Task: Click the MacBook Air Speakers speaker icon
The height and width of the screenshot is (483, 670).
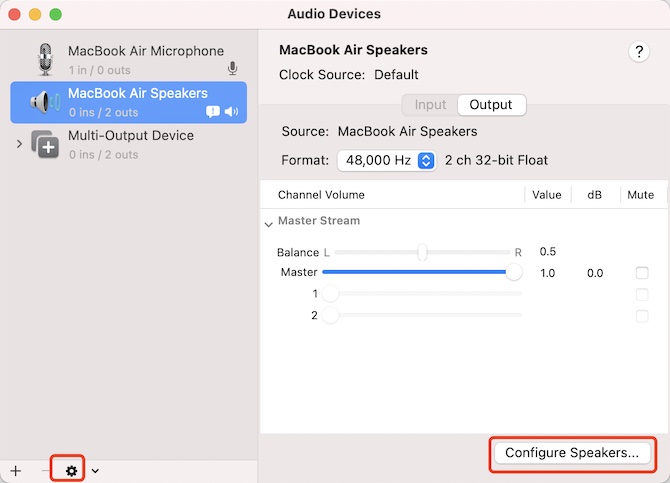Action: click(44, 103)
